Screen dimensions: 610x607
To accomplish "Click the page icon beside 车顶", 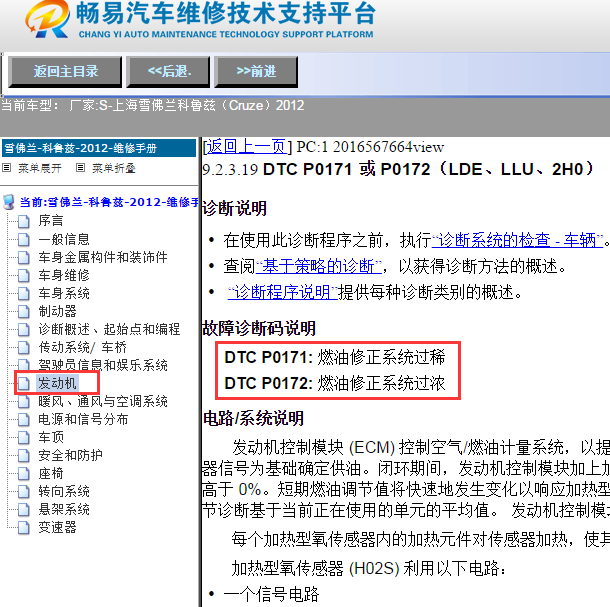I will 24,438.
